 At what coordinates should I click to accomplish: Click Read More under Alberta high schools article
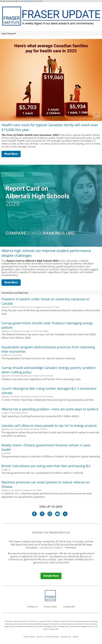click(x=11, y=283)
